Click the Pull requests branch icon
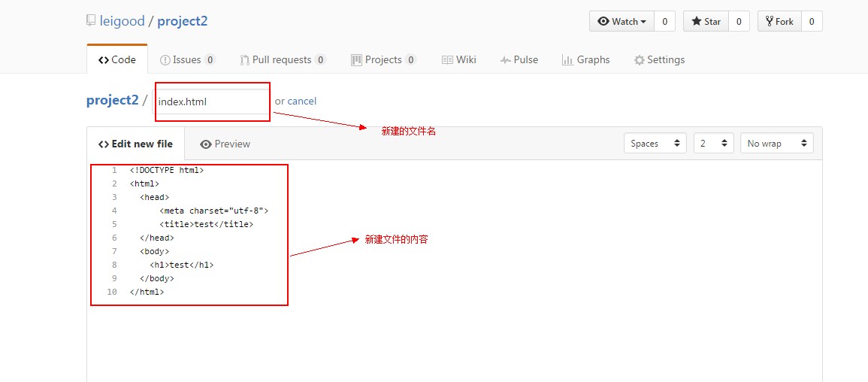This screenshot has height=382, width=868. [245, 60]
